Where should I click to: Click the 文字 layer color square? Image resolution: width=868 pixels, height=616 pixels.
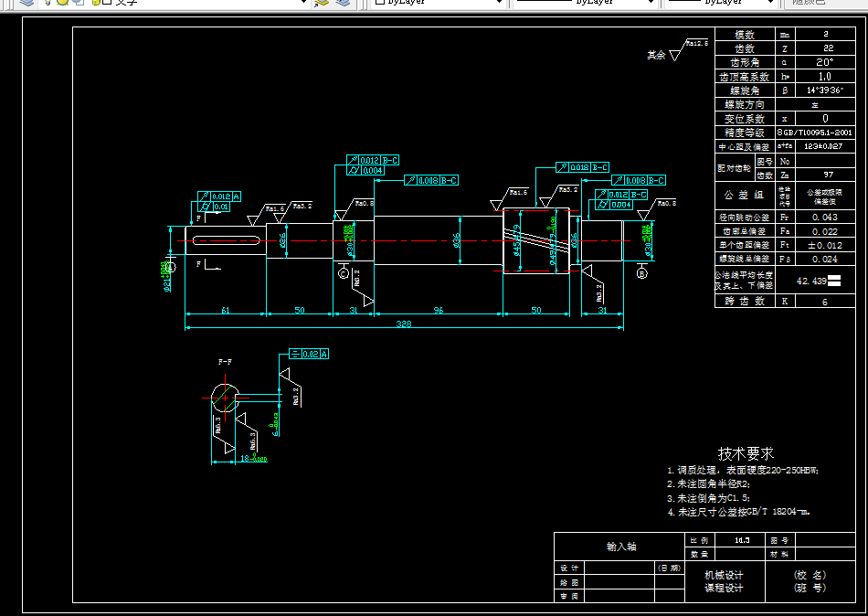pos(107,2)
